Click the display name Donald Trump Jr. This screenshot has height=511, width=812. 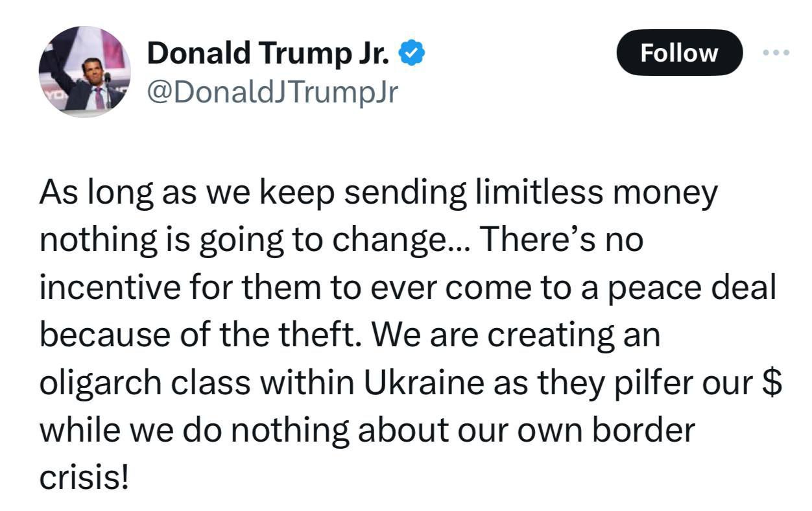tap(268, 53)
